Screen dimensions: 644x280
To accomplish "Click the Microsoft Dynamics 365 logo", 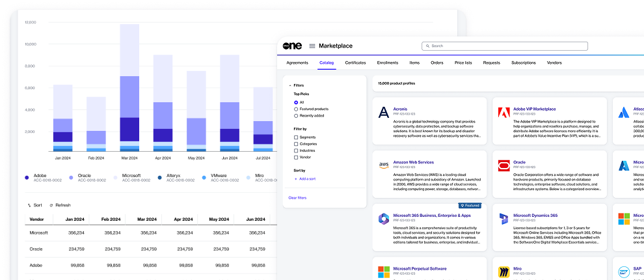I will [503, 219].
